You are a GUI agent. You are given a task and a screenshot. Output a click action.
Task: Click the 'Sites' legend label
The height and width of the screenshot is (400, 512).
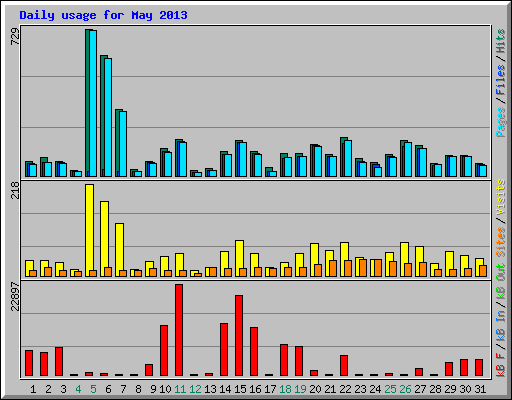pyautogui.click(x=501, y=242)
